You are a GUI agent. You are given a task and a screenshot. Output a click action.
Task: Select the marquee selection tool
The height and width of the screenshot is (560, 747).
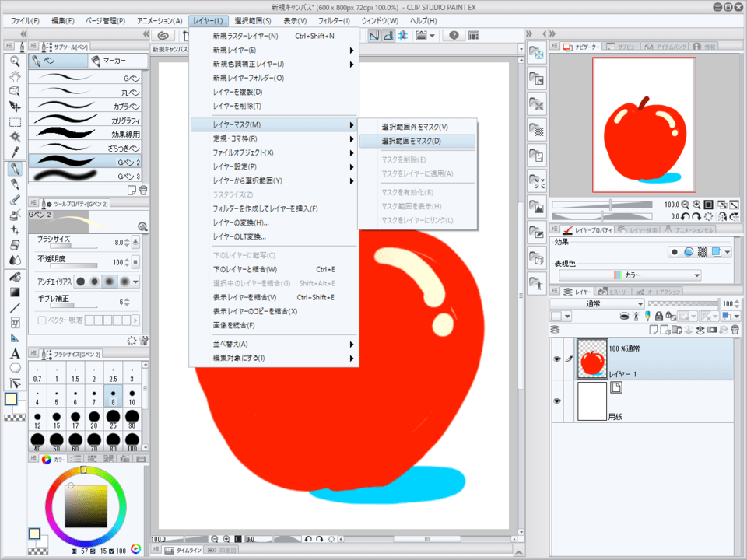coord(15,122)
